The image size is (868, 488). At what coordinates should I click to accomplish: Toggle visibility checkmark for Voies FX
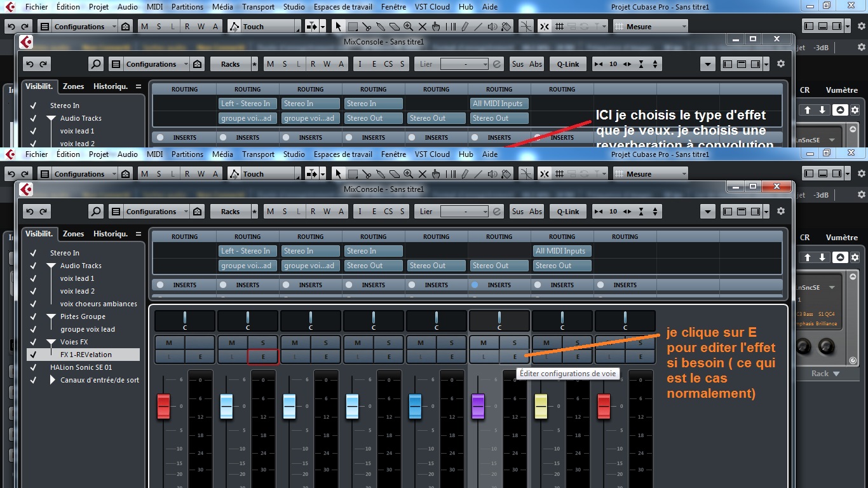tap(33, 342)
